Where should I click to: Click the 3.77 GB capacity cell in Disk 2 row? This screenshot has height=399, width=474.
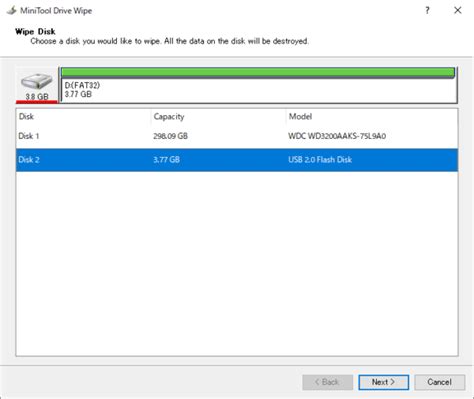(x=166, y=160)
